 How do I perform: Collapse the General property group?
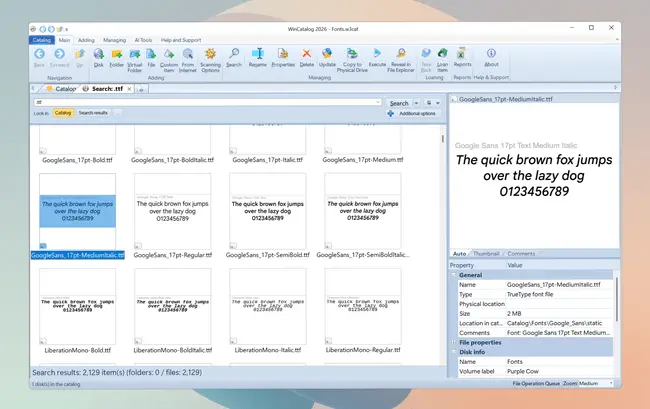[454, 275]
